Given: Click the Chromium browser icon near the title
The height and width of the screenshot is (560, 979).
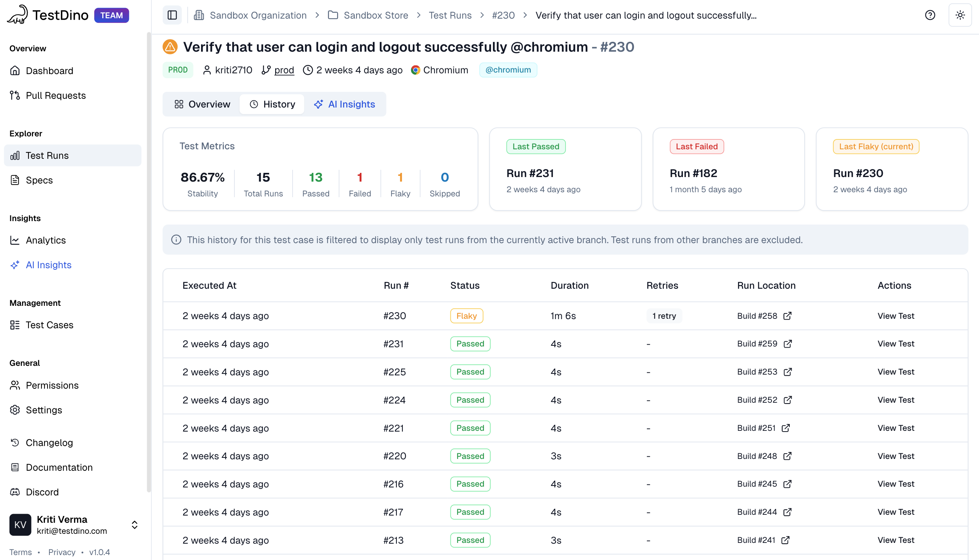Looking at the screenshot, I should click(416, 70).
